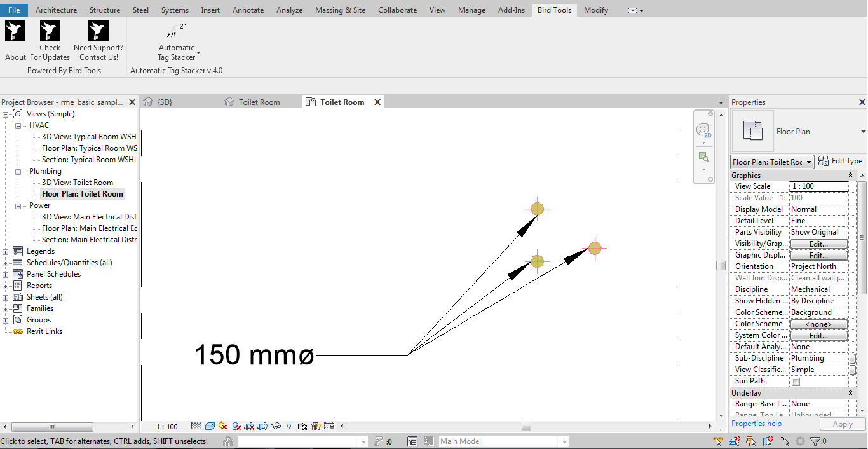Toggle Select Links in the status bar
Screen dimensions: 868x449
(718, 441)
